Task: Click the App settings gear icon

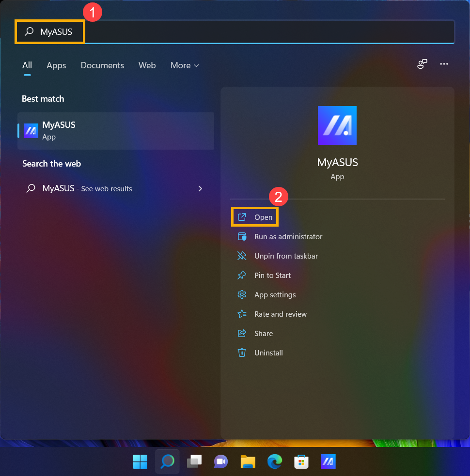Action: 242,294
